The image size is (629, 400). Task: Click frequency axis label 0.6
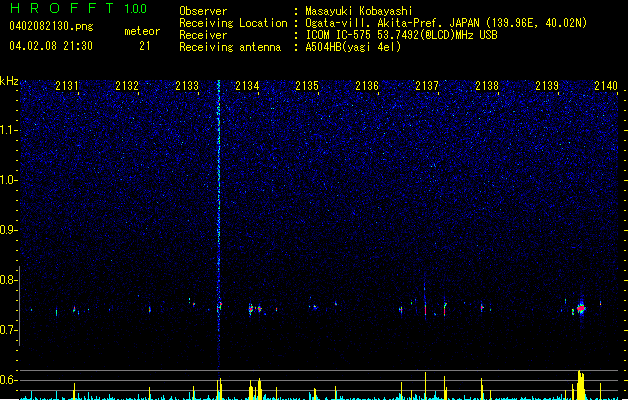coord(8,380)
